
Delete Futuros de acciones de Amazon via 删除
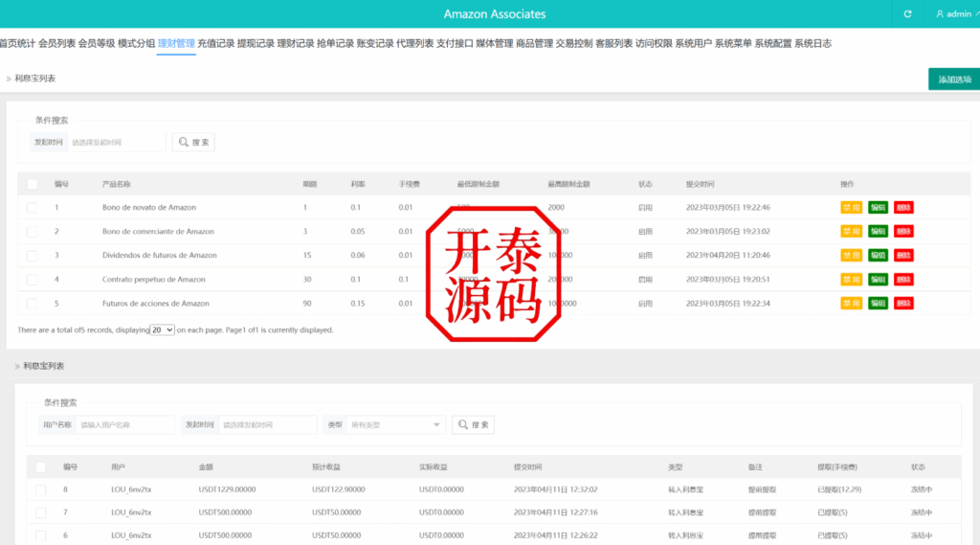903,304
